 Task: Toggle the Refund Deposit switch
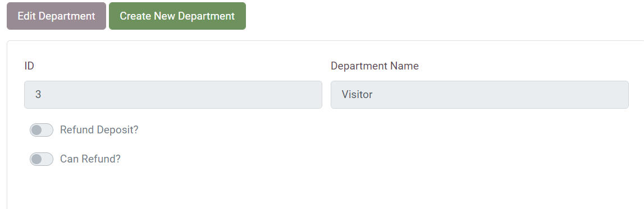tap(42, 130)
